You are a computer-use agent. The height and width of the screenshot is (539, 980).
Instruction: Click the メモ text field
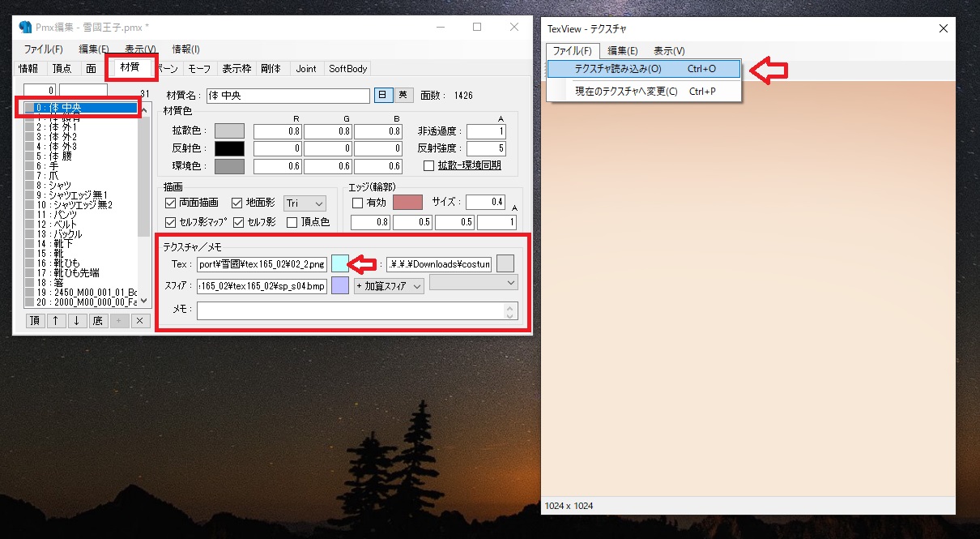(357, 310)
